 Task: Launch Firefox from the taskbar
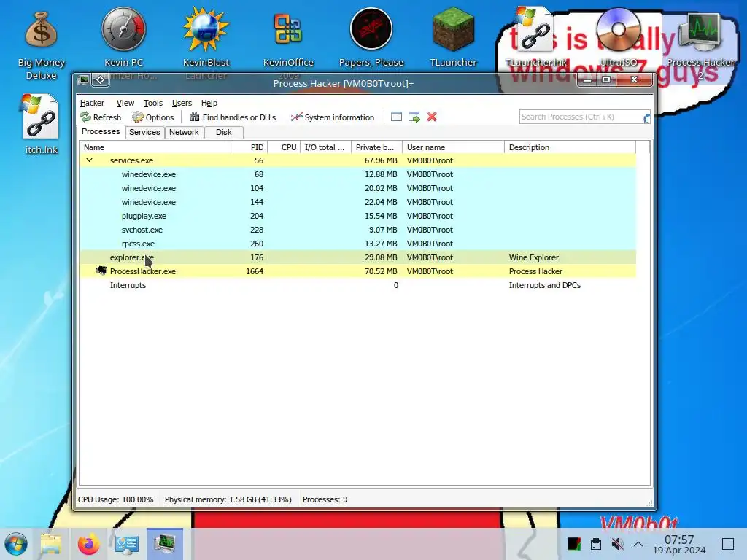click(88, 544)
